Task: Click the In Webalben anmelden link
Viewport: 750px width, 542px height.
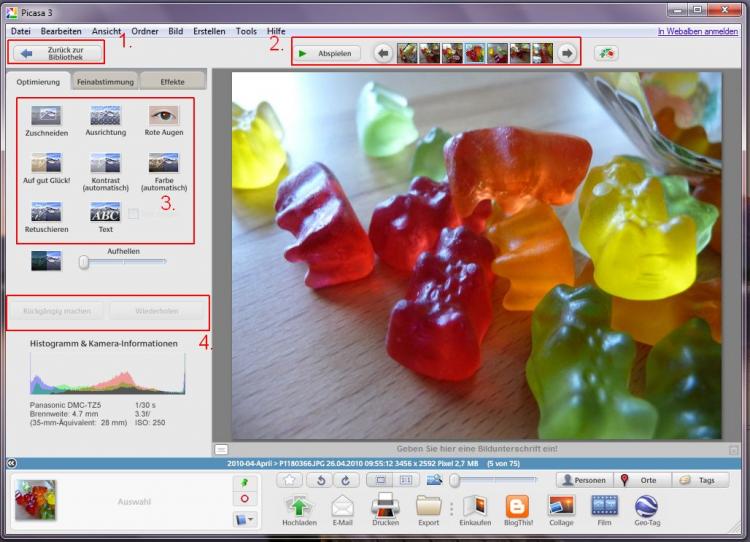Action: 697,31
